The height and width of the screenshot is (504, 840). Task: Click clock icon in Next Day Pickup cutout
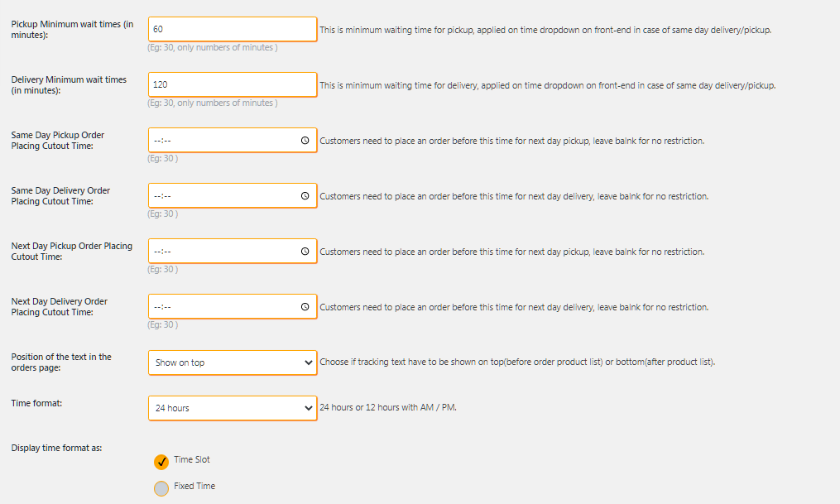(x=305, y=252)
